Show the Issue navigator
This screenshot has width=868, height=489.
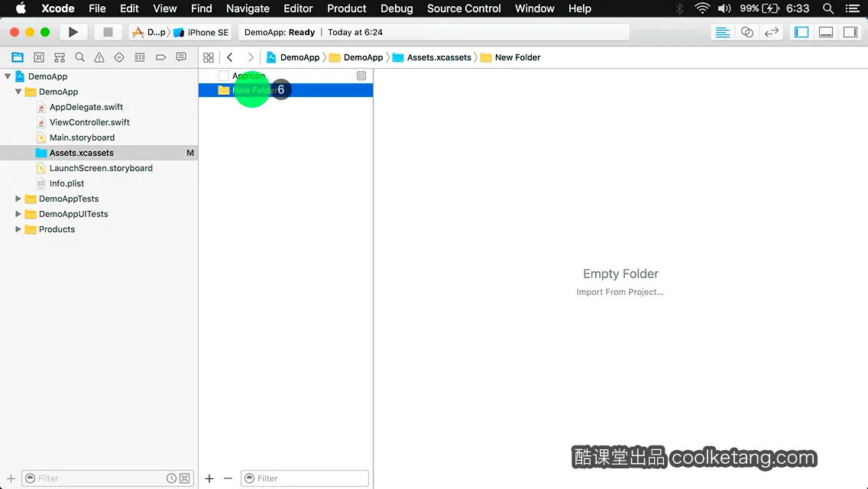[x=99, y=57]
